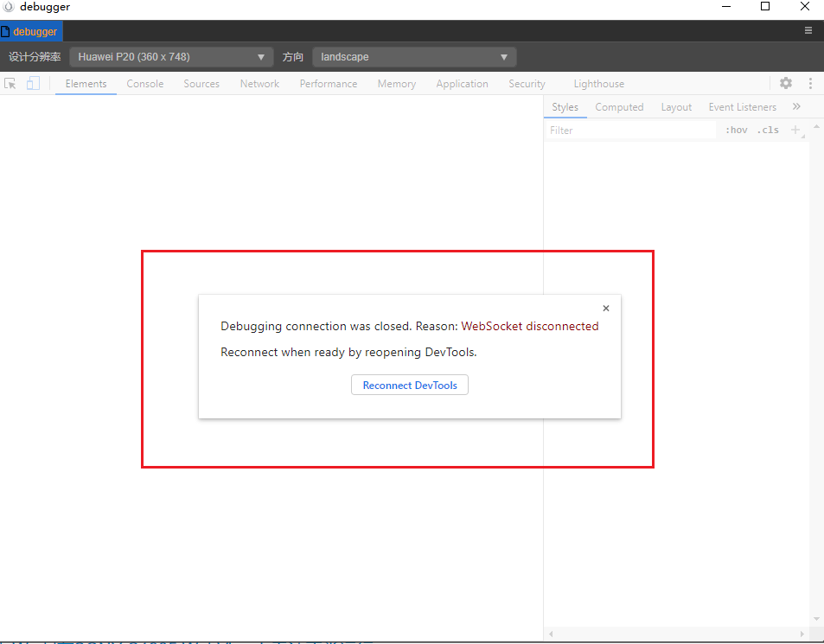
Task: Select the Security tab
Action: pyautogui.click(x=527, y=84)
